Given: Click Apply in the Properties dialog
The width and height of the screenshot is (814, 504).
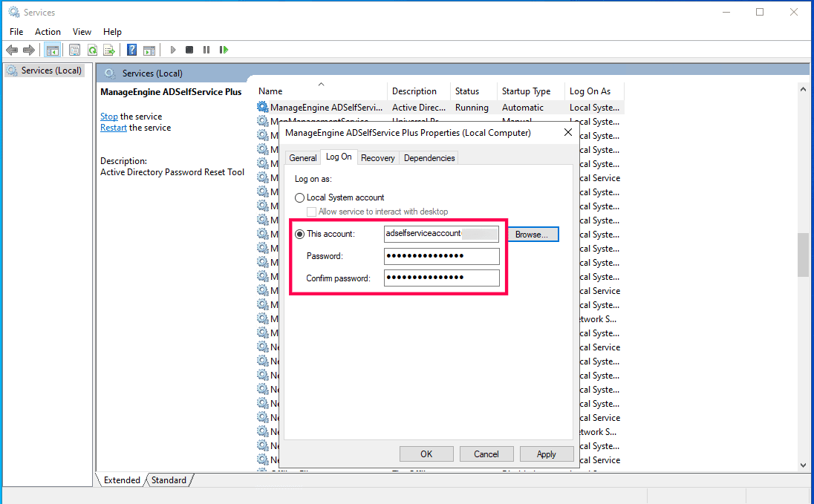Looking at the screenshot, I should [x=546, y=454].
